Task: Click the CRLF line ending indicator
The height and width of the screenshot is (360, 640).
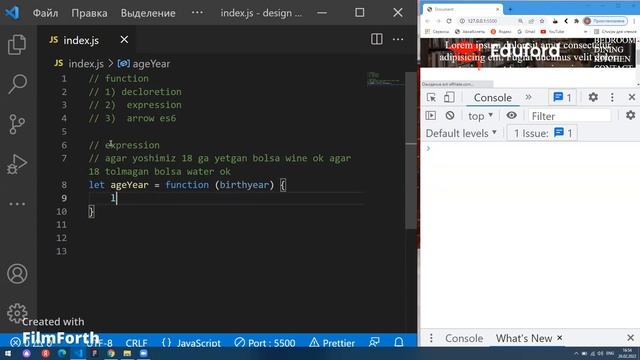Action: pyautogui.click(x=136, y=343)
